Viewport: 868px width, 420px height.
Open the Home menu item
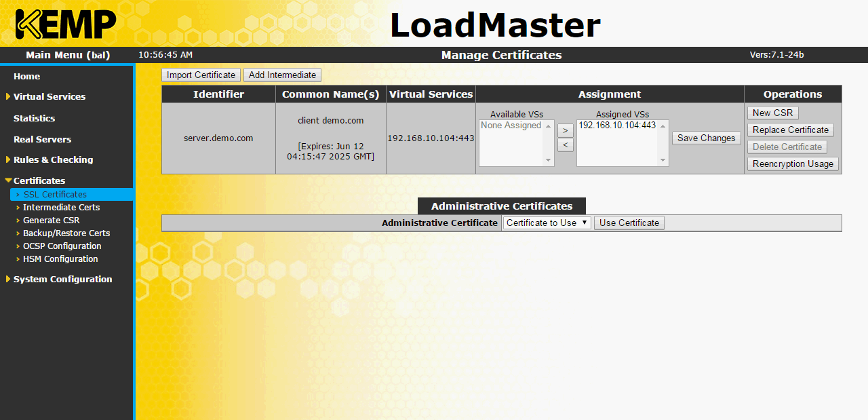(x=26, y=76)
